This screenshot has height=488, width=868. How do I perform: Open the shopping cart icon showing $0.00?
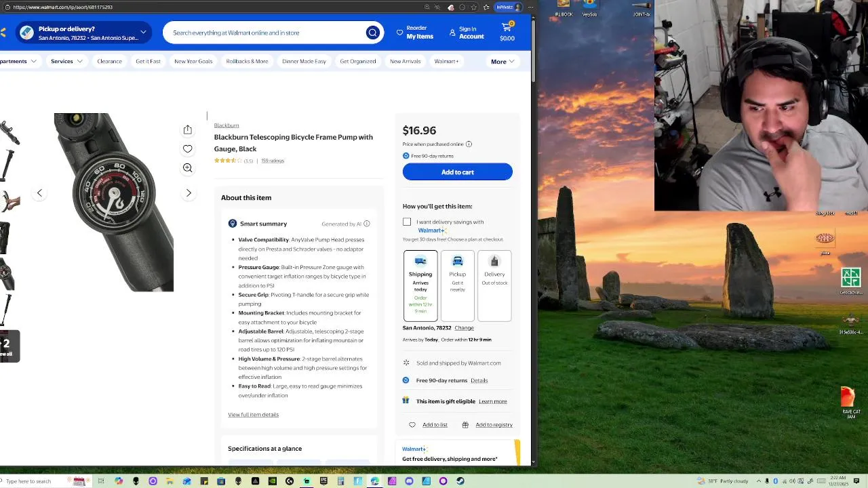click(507, 31)
